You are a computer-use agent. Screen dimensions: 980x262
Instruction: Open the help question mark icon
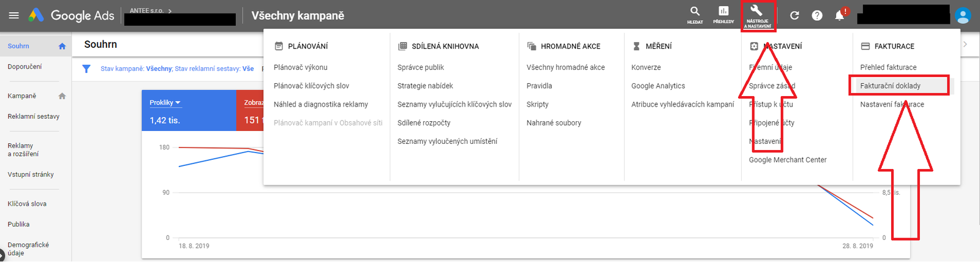[817, 15]
